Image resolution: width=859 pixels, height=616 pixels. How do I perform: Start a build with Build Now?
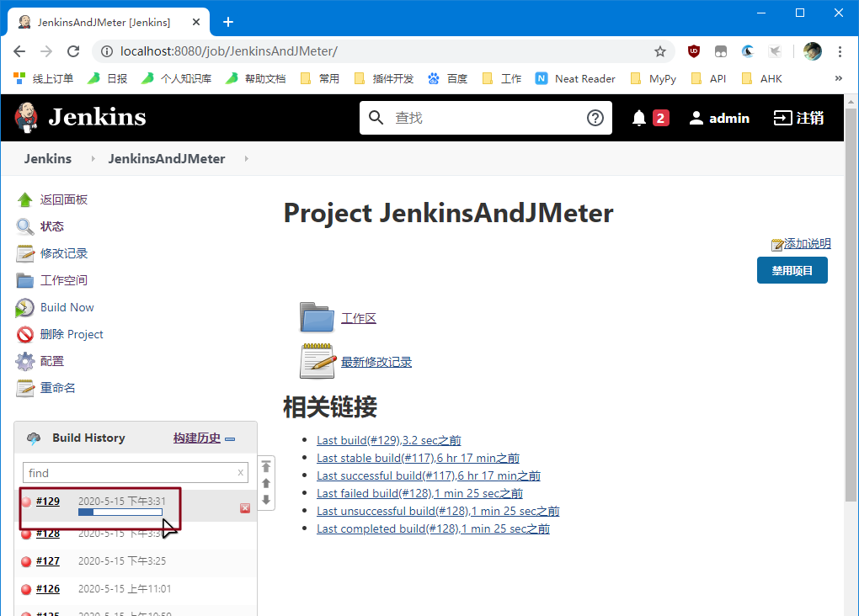click(x=67, y=307)
